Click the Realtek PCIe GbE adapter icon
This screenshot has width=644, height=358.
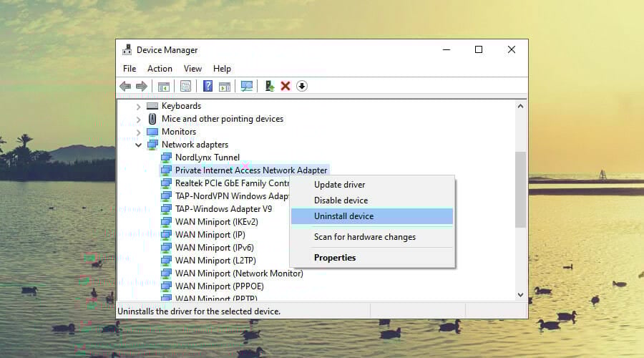point(166,183)
